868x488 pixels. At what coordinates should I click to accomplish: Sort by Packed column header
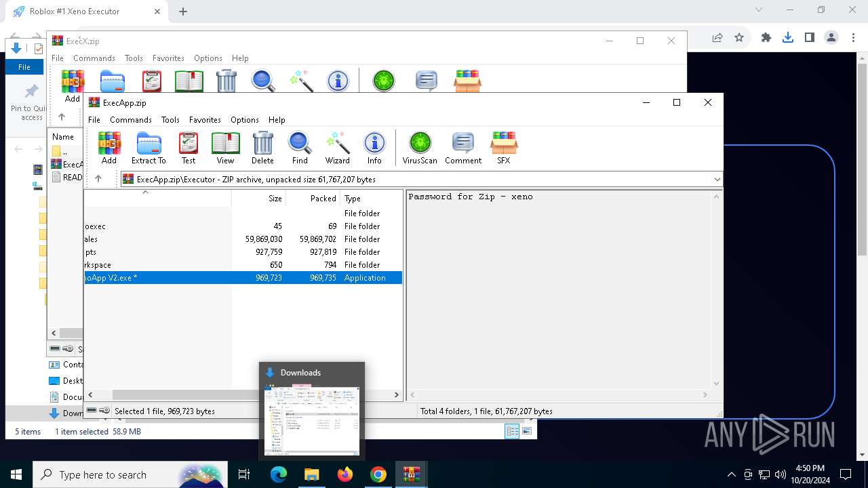tap(313, 199)
